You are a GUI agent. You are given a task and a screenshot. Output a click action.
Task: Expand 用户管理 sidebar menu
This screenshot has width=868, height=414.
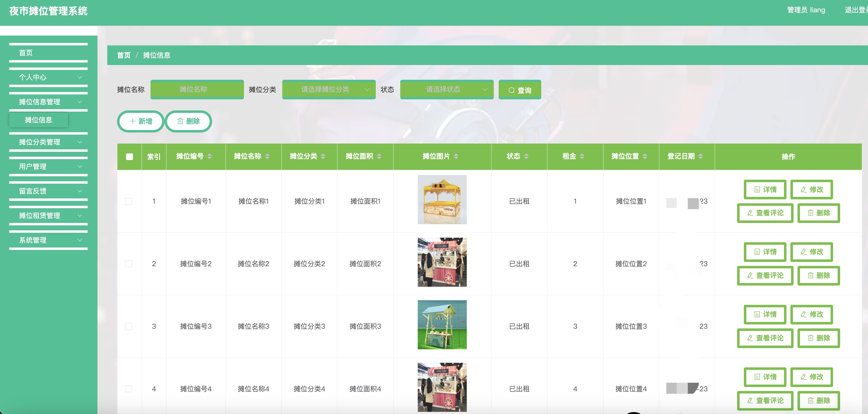pyautogui.click(x=48, y=167)
